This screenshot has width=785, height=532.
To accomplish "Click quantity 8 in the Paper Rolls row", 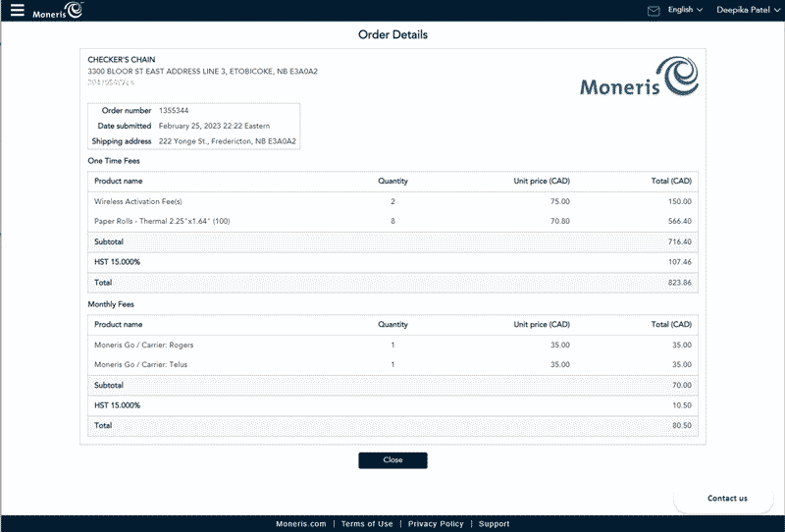I will pyautogui.click(x=393, y=221).
